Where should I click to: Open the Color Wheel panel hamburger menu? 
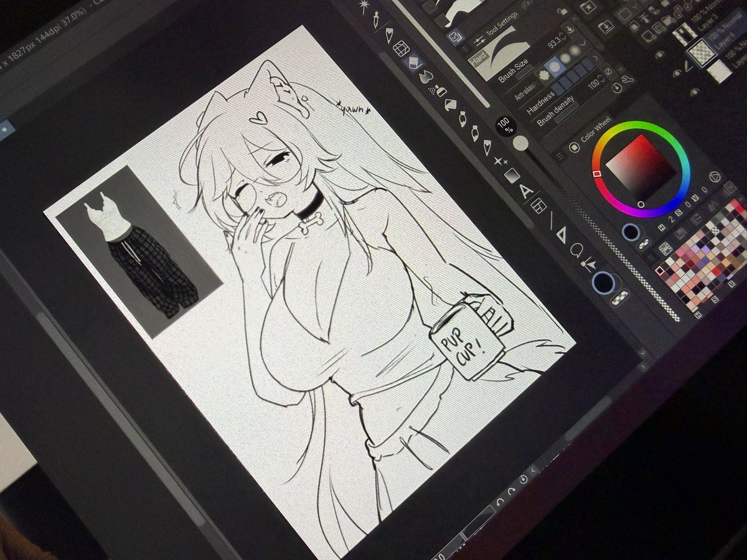click(x=560, y=156)
